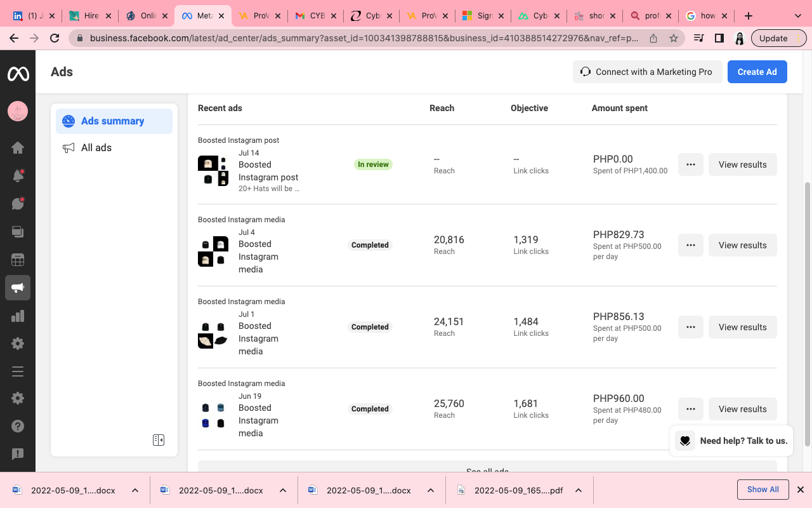Select the Ads summary tab
Image resolution: width=812 pixels, height=508 pixels.
pyautogui.click(x=114, y=121)
